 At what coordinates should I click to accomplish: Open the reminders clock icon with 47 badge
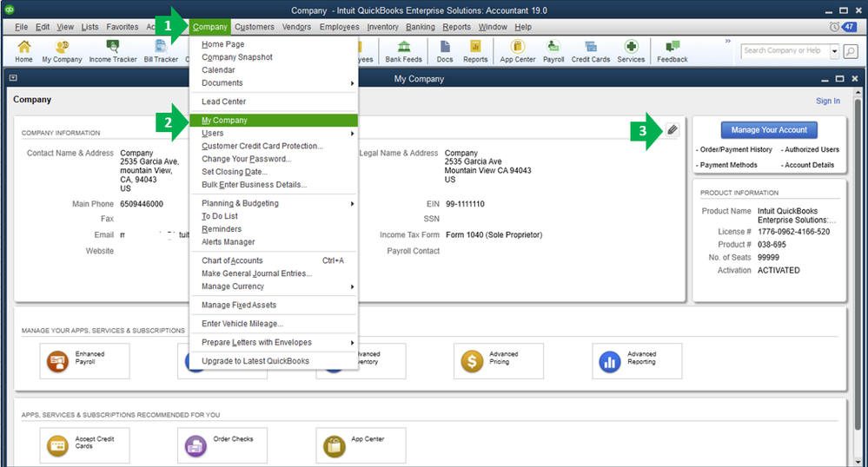click(843, 27)
